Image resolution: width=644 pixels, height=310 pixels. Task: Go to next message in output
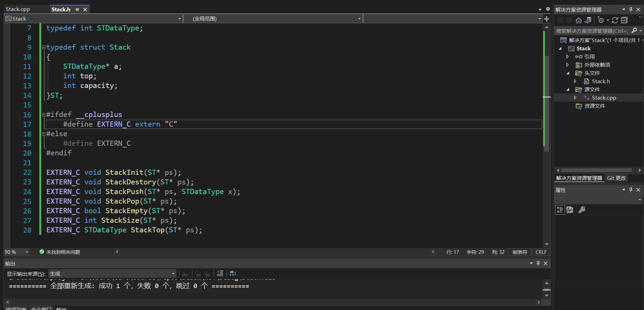pos(207,273)
